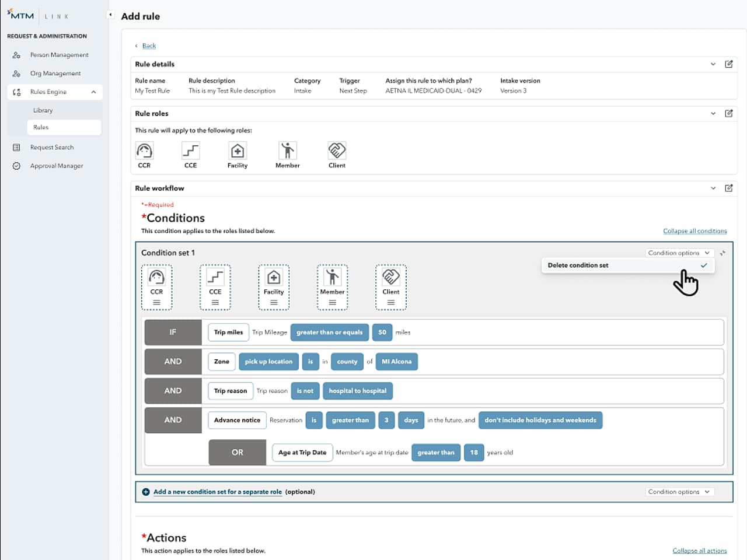Open Person Management from the sidebar
747x560 pixels.
[x=59, y=54]
